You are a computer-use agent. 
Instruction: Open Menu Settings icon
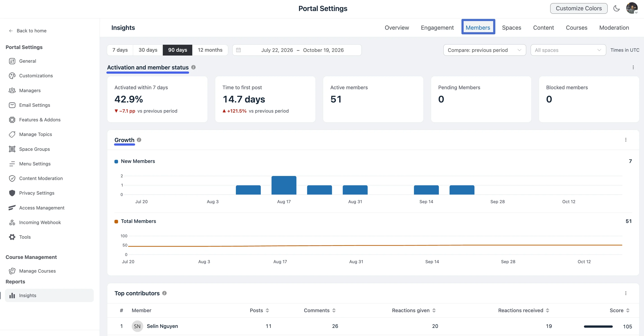coord(12,164)
